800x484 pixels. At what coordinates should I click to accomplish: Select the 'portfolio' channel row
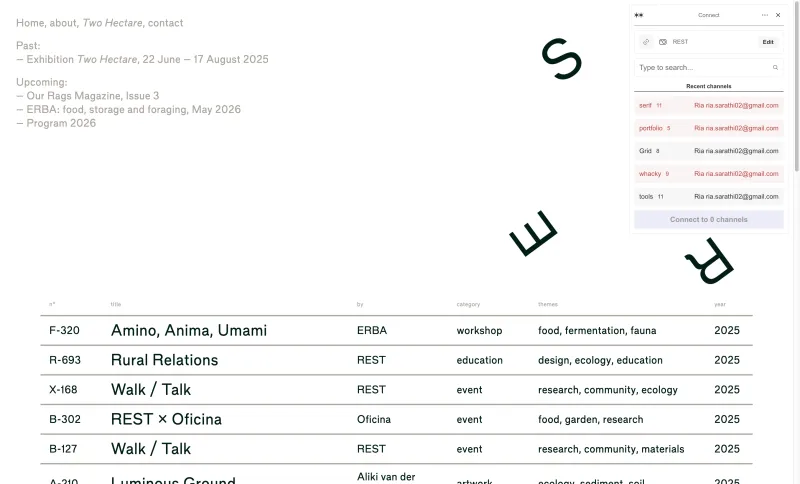click(709, 128)
